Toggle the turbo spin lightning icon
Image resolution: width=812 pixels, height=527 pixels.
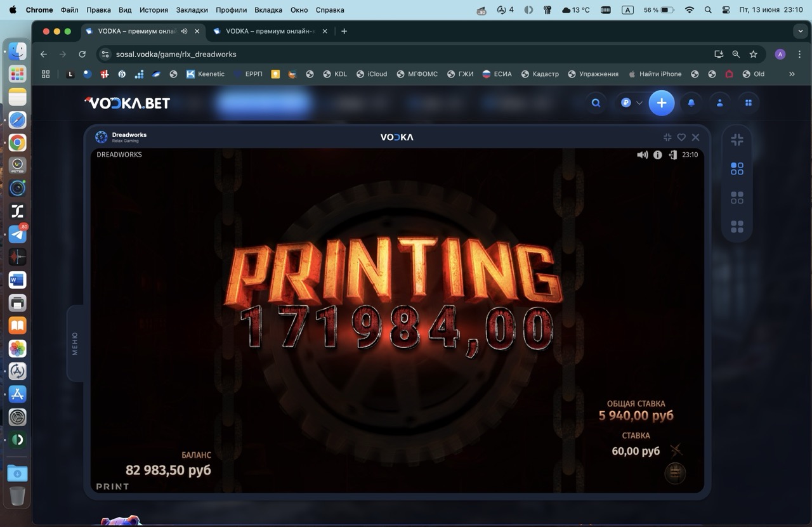[x=676, y=451]
